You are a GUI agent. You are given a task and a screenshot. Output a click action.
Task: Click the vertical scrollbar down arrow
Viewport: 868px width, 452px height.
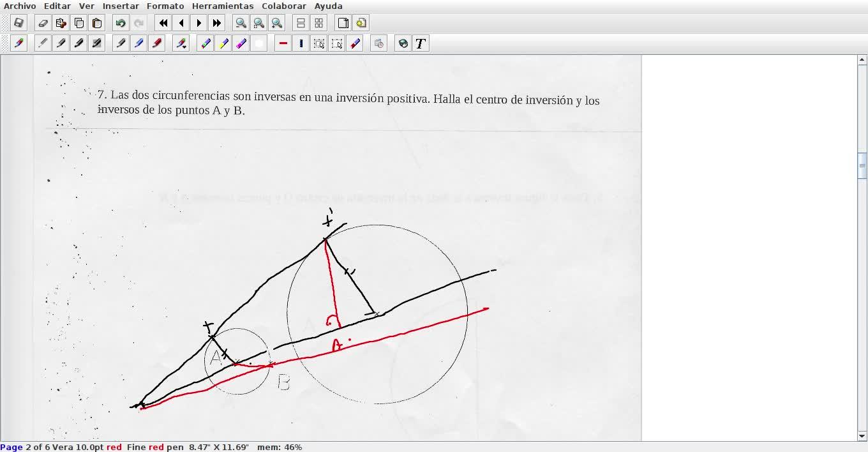[x=862, y=436]
